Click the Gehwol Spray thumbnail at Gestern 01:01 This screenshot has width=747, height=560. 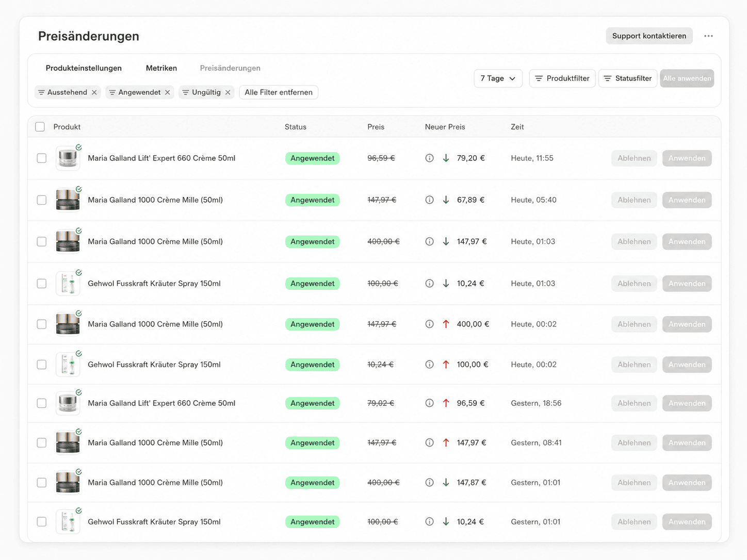tap(68, 522)
